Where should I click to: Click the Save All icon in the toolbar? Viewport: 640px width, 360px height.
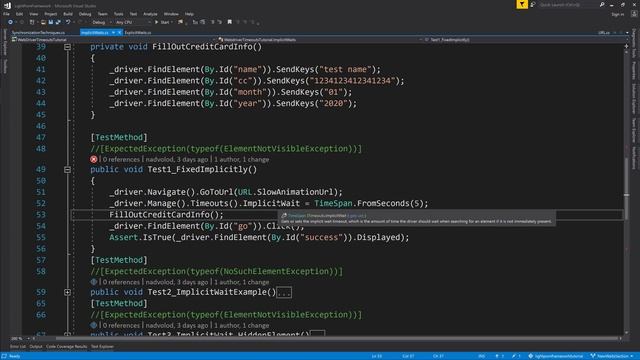pyautogui.click(x=58, y=22)
